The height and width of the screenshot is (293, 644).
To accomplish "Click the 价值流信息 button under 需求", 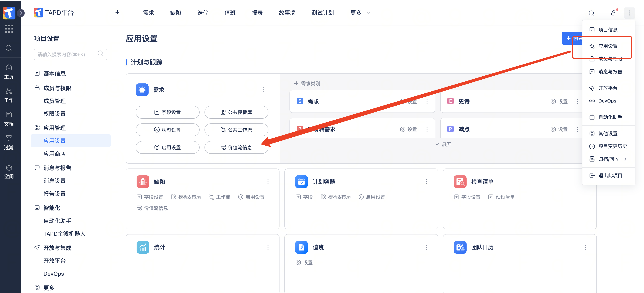I will click(236, 147).
